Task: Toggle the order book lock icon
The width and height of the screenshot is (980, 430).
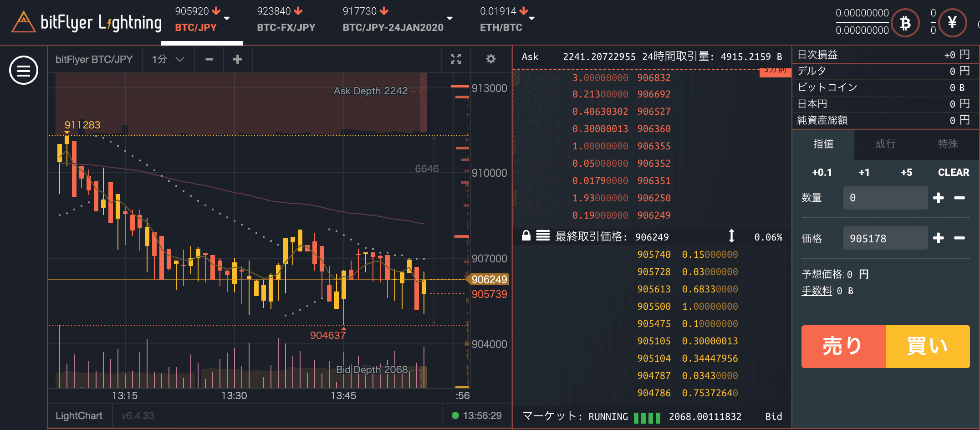Action: click(526, 235)
